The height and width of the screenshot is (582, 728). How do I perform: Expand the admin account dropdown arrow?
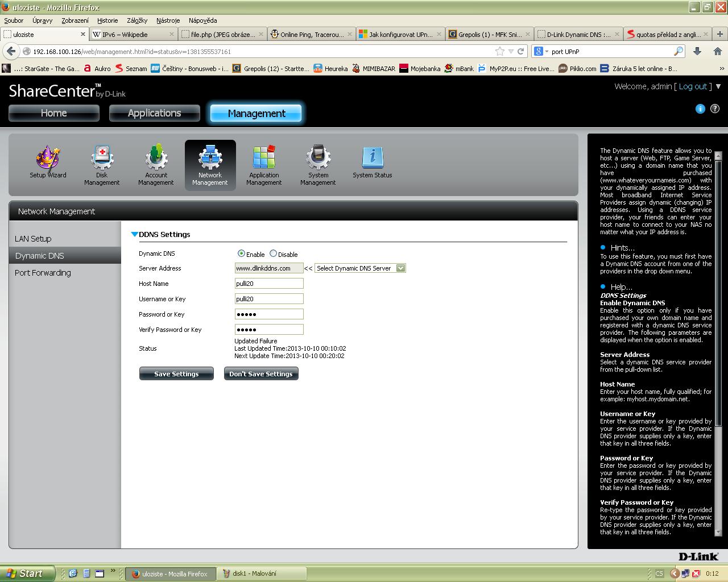718,86
